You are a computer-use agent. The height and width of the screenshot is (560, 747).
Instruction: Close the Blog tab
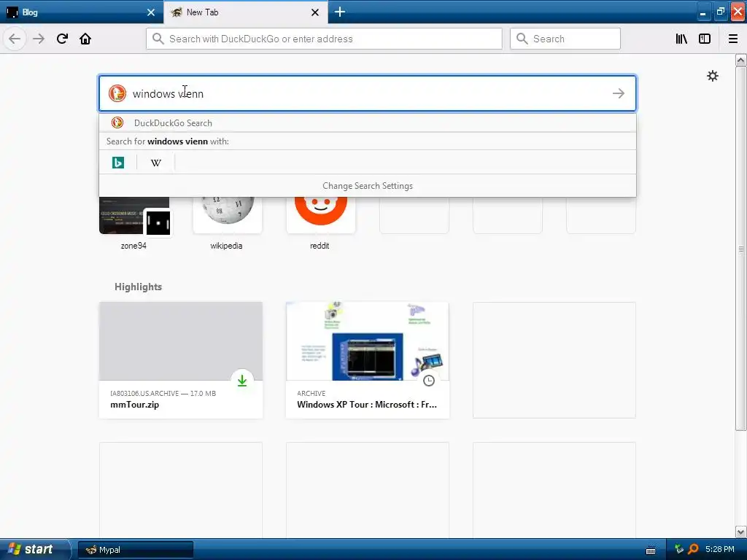coord(151,12)
